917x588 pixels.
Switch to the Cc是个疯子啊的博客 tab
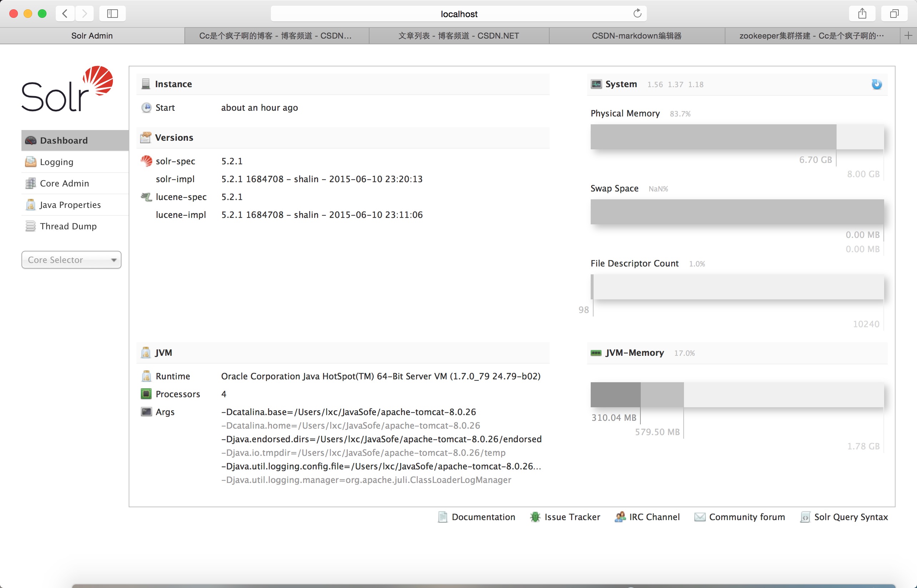277,35
